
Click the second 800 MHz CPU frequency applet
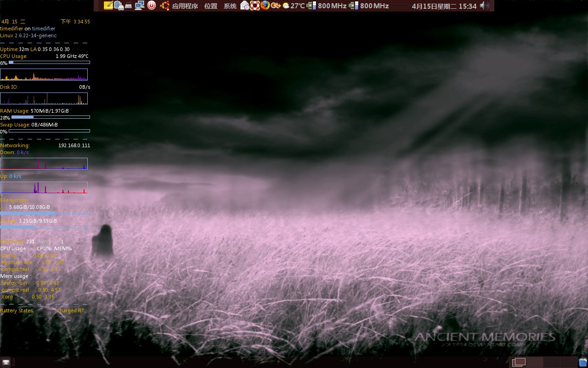pos(369,6)
